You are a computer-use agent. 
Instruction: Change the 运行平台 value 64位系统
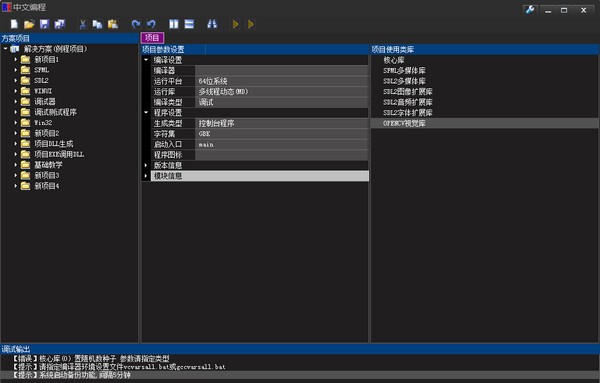(x=282, y=81)
